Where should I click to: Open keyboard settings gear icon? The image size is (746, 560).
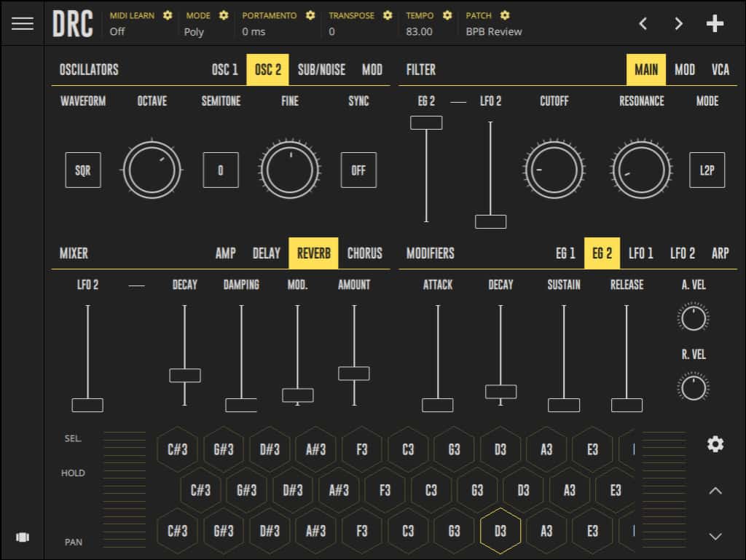[x=715, y=444]
